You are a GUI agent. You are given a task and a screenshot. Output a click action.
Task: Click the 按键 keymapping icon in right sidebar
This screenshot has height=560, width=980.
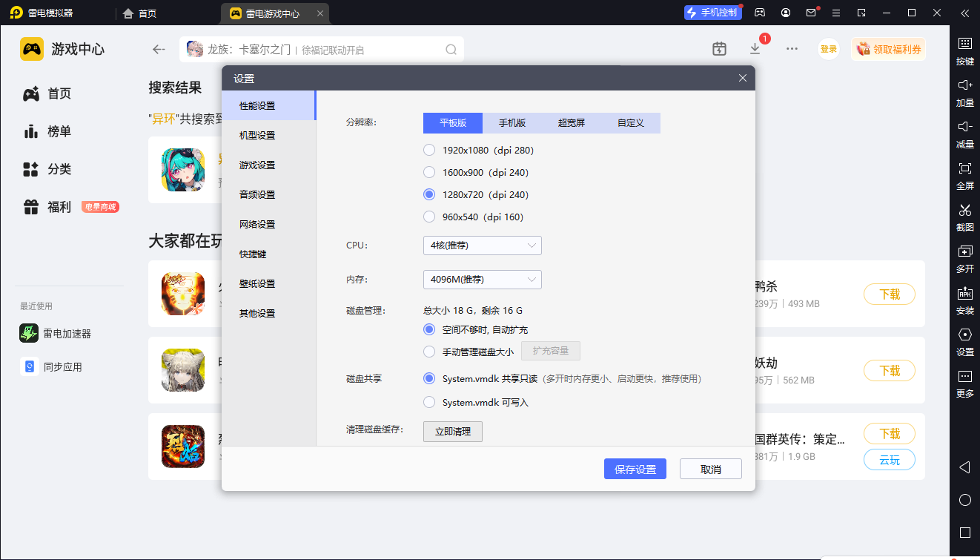[x=964, y=44]
